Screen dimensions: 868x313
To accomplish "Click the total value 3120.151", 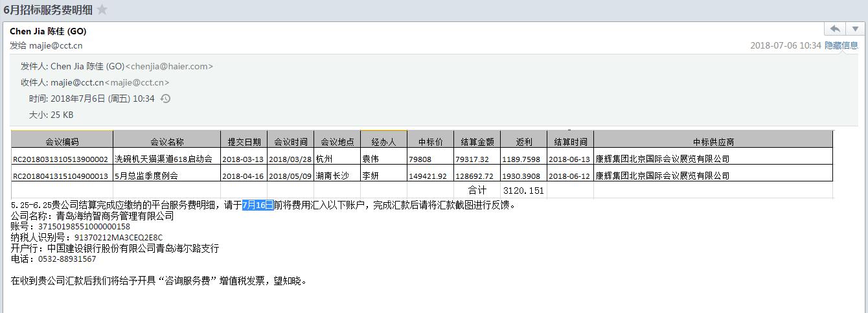I will (x=523, y=191).
